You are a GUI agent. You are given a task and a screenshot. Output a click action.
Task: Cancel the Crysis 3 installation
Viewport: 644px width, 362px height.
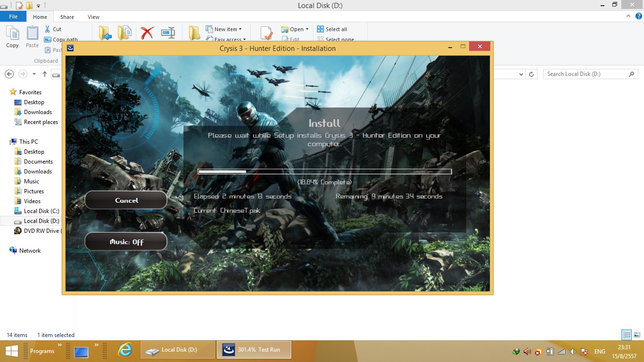pyautogui.click(x=126, y=200)
